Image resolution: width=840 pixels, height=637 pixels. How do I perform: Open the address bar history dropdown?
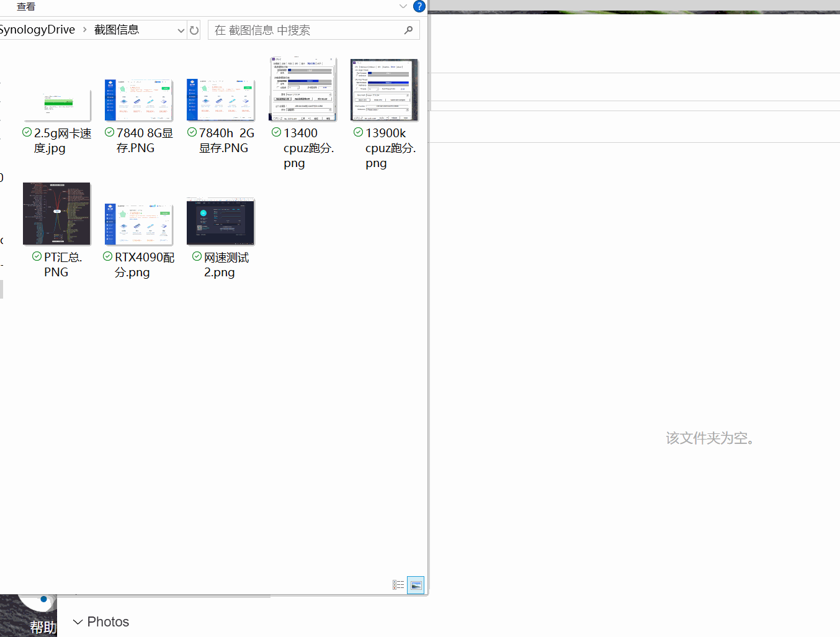[x=181, y=30]
